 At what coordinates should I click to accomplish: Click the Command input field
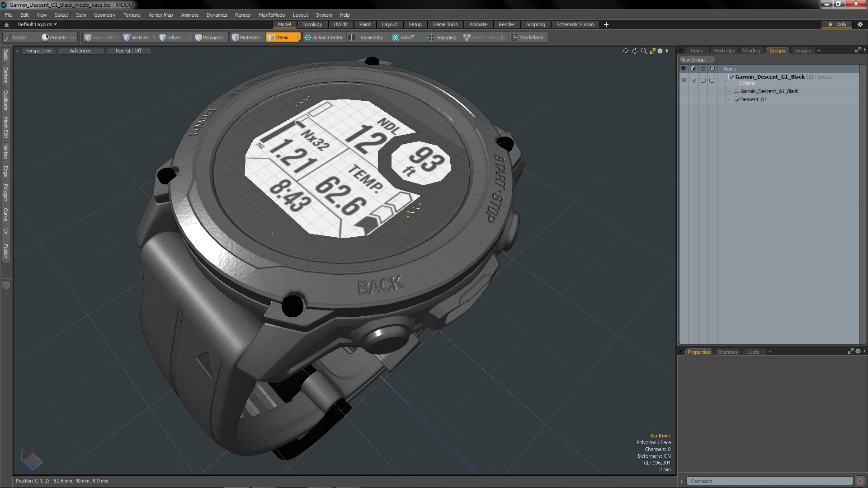[769, 481]
